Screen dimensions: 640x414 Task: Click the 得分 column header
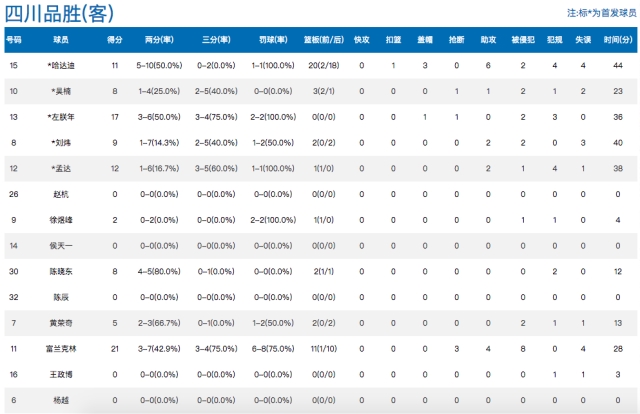[x=115, y=40]
